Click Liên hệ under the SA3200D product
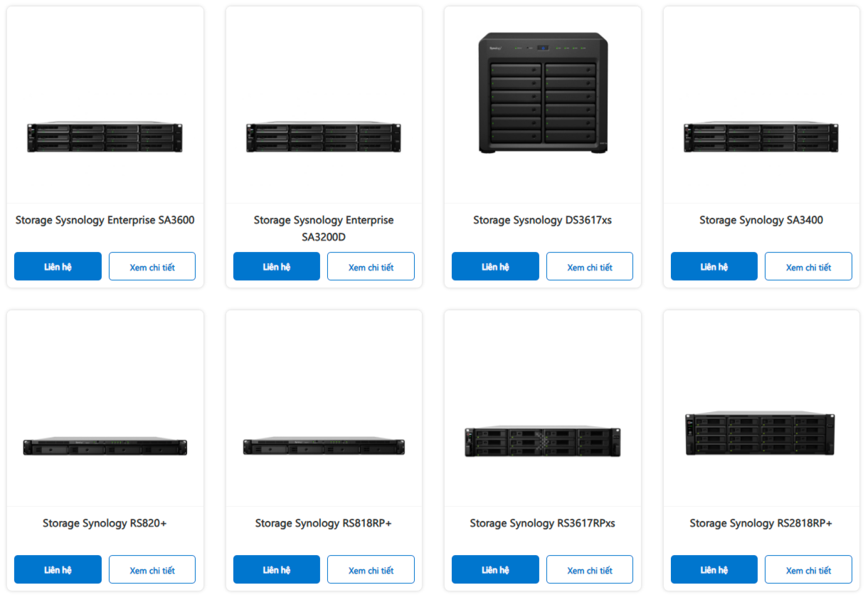 coord(276,267)
